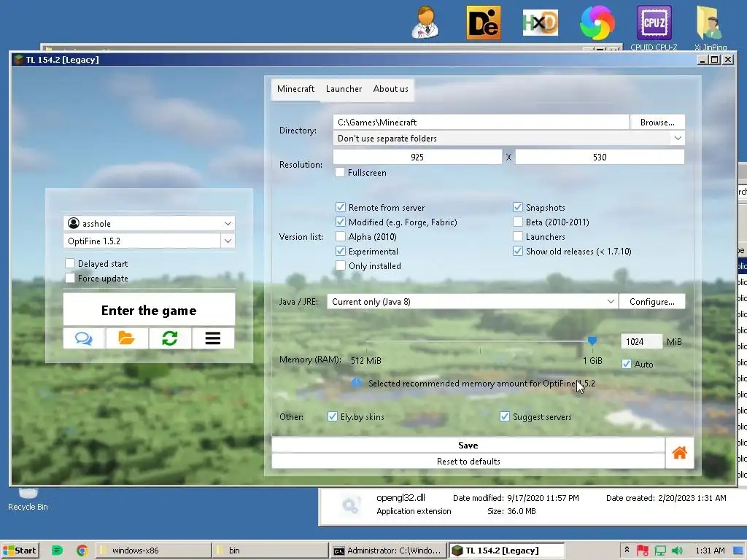
Task: Click the green chat icon in taskbar
Action: coord(57,551)
